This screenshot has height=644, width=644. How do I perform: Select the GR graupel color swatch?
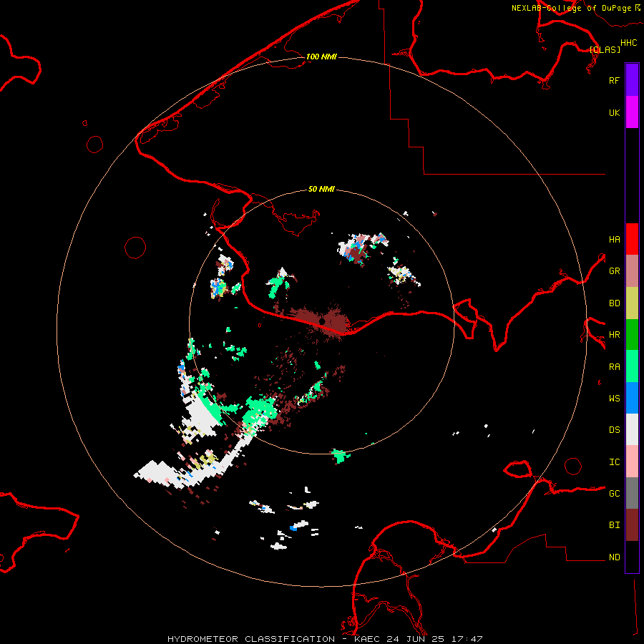coord(632,271)
